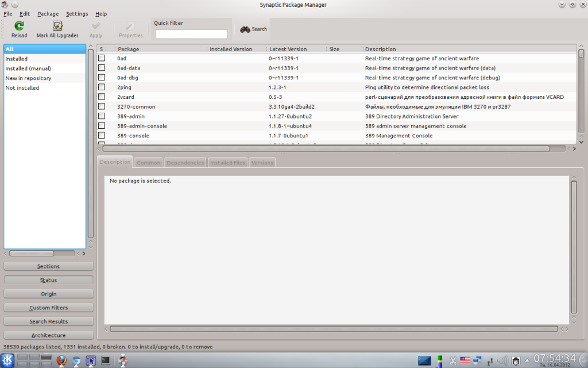Click the package list scroll-down arrow
Viewport: 588px width, 368px height.
[x=581, y=142]
